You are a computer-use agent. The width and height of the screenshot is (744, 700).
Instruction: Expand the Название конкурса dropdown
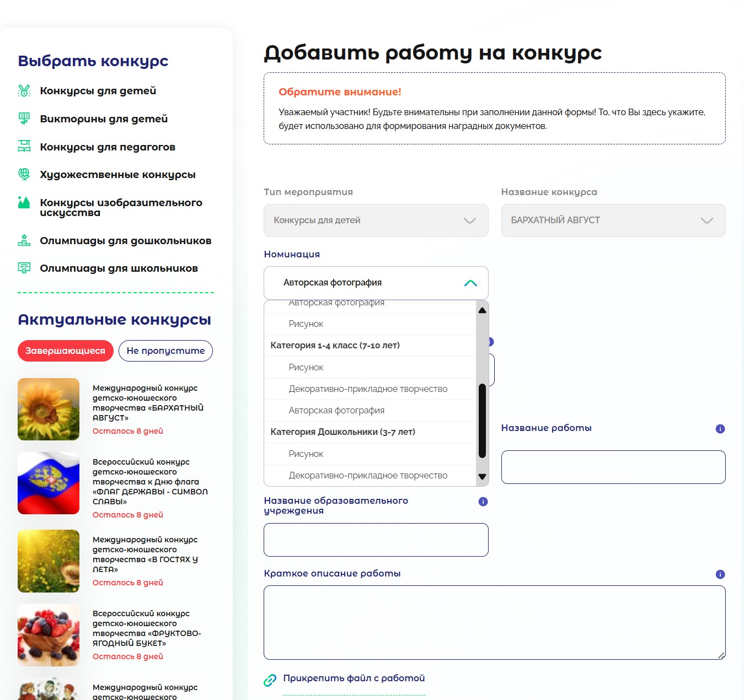click(x=613, y=220)
